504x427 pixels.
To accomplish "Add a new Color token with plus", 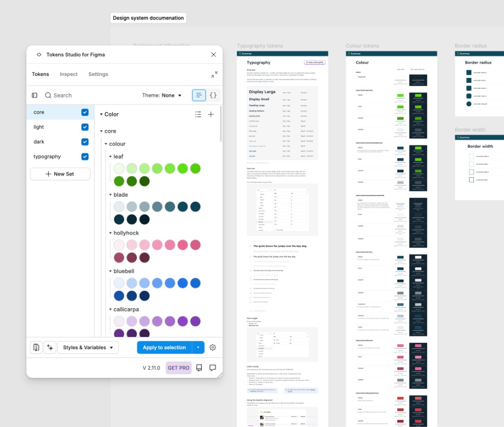I will (x=211, y=114).
